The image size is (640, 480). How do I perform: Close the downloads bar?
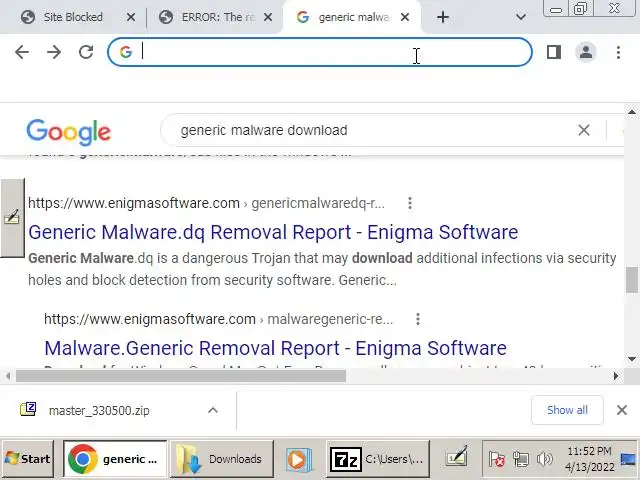(x=622, y=410)
